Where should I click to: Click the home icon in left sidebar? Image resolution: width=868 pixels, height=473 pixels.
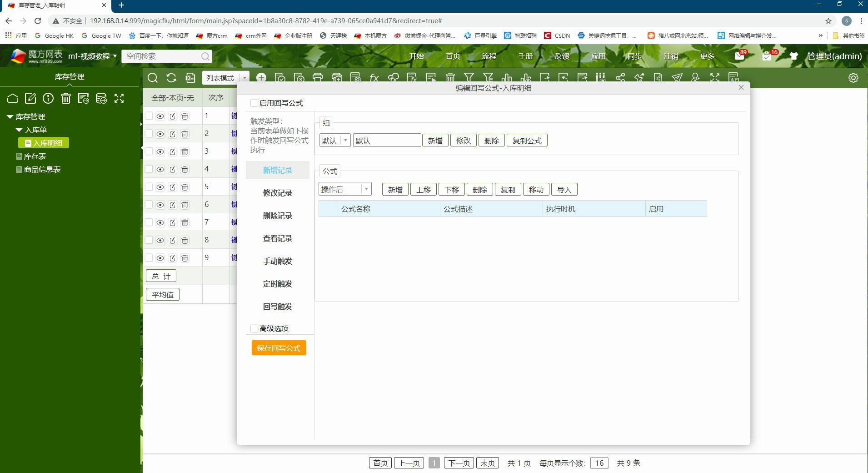[x=13, y=98]
